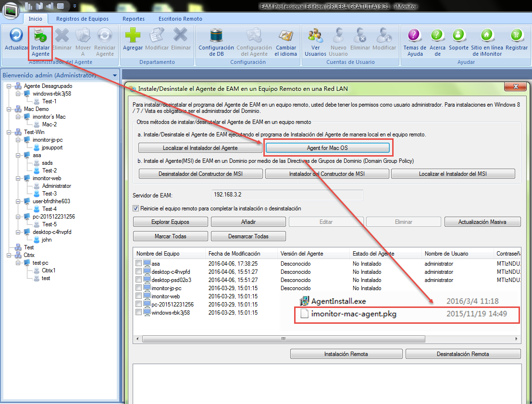
Task: Click the Agregar department plus icon
Action: tap(133, 35)
